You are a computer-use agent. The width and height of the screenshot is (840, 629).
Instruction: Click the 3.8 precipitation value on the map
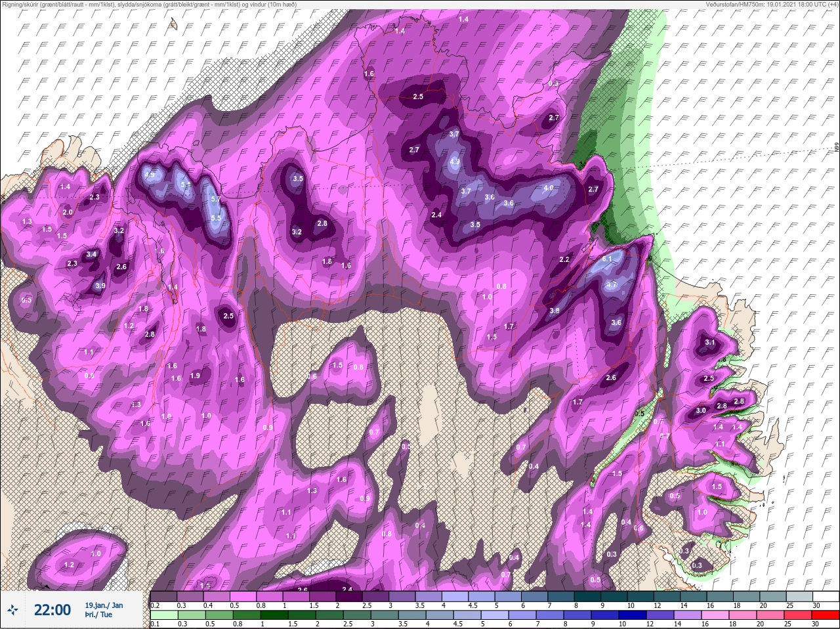(x=555, y=311)
